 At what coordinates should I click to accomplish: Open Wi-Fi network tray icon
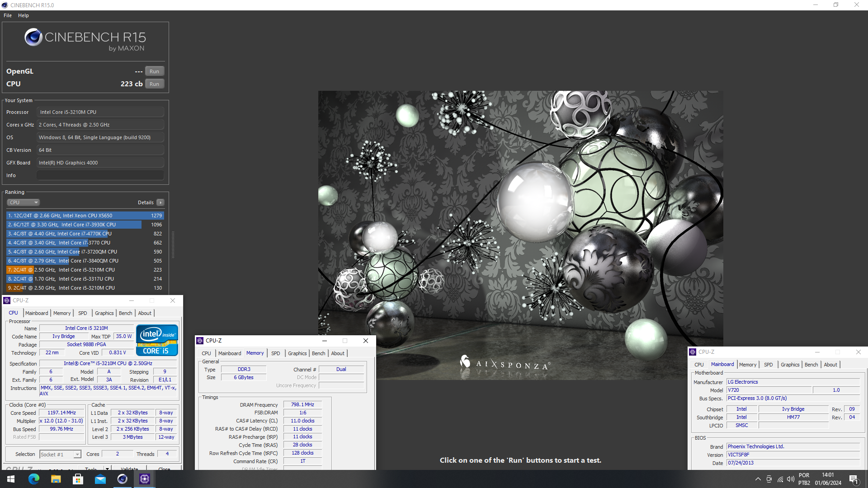780,479
